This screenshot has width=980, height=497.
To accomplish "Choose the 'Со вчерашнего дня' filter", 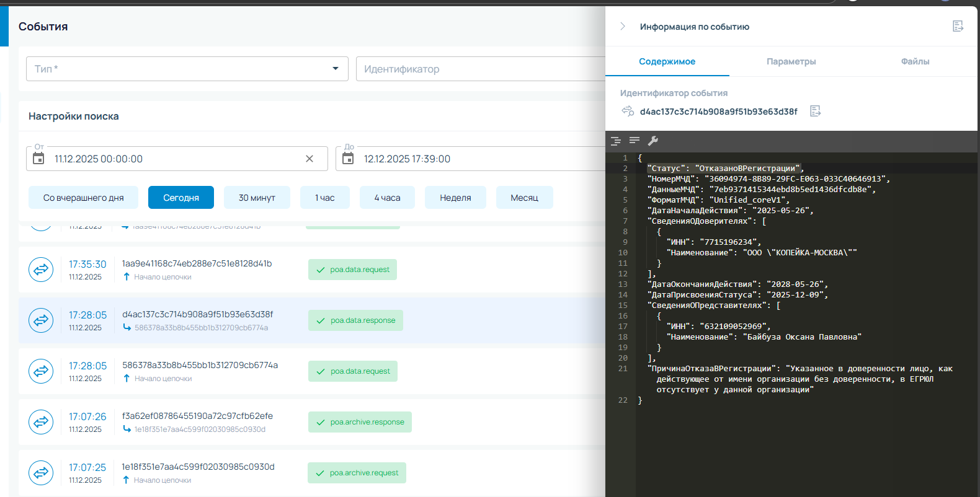I will click(x=83, y=198).
